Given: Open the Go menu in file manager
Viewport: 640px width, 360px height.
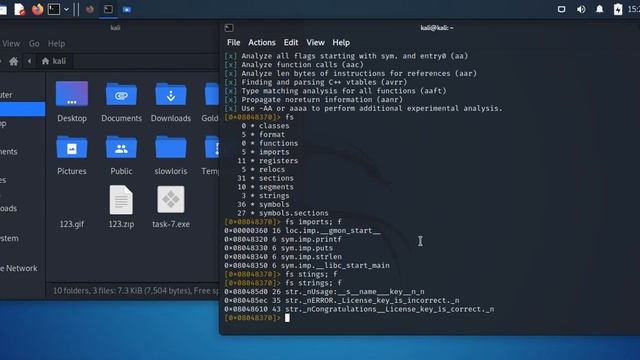Looking at the screenshot, I should pyautogui.click(x=34, y=43).
